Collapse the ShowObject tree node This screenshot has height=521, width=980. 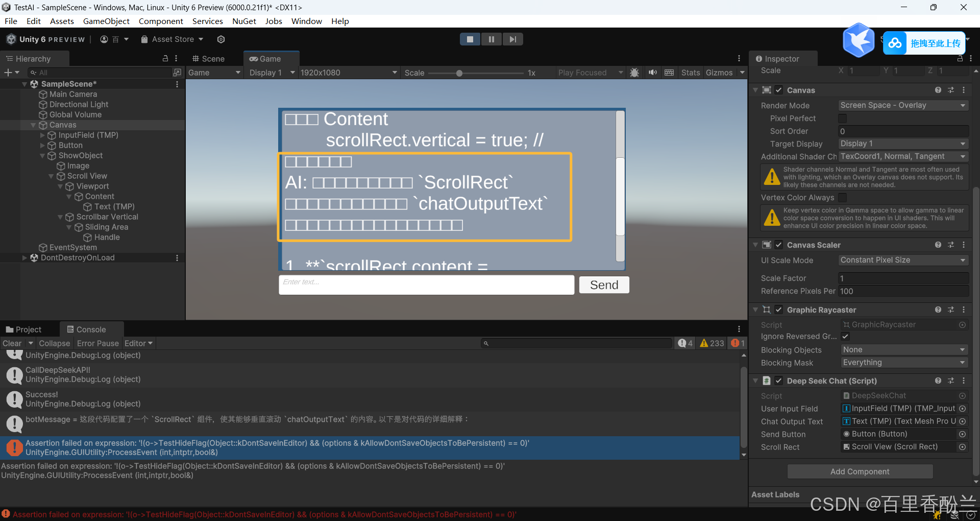43,156
